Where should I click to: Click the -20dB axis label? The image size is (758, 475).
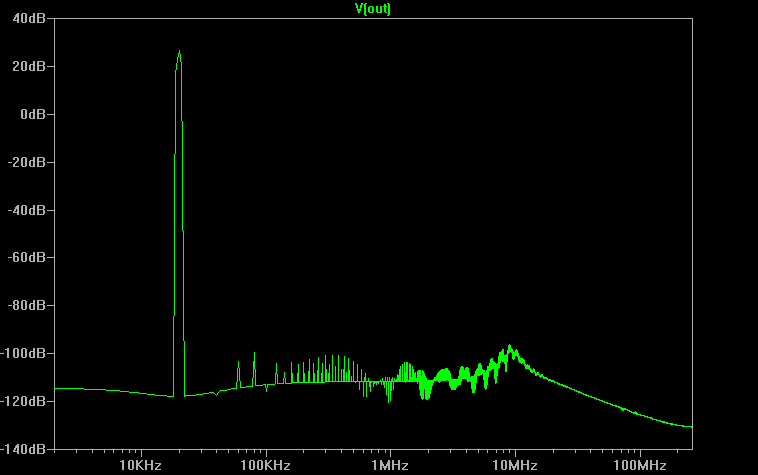[27, 162]
